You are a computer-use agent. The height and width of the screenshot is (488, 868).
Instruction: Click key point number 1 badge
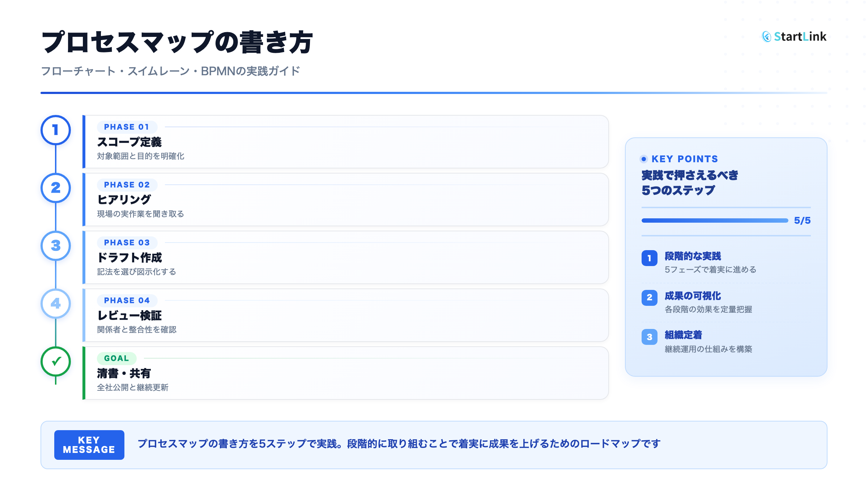(649, 258)
